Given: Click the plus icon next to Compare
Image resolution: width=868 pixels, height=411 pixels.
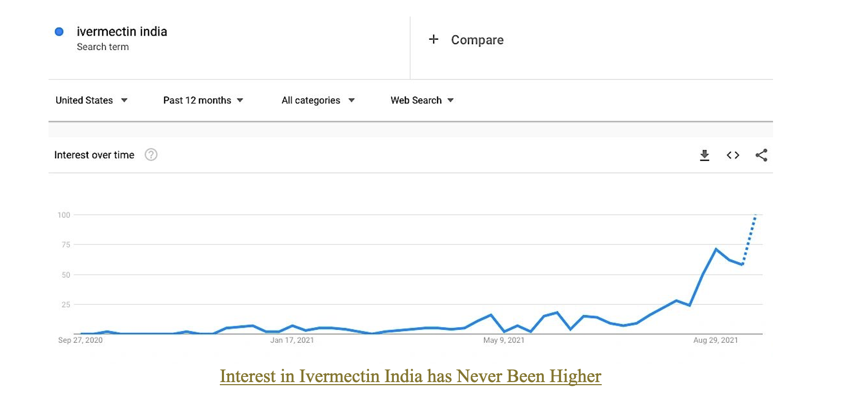Looking at the screenshot, I should pos(433,39).
